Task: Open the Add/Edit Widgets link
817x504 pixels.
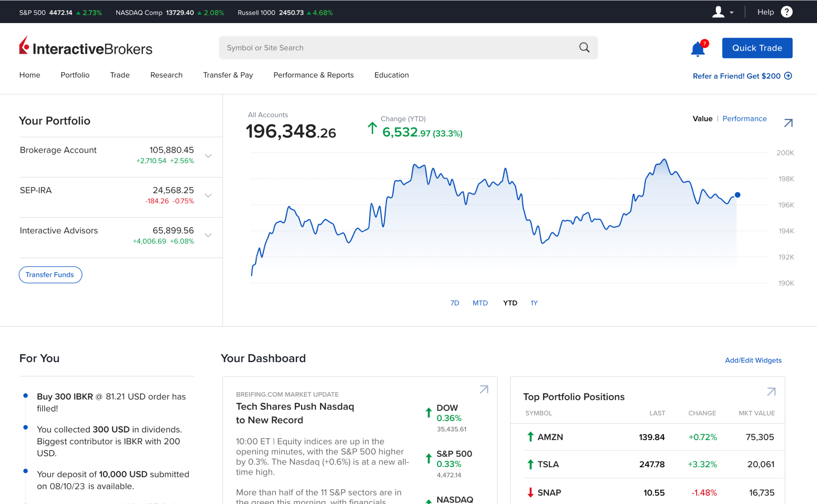Action: [x=753, y=360]
